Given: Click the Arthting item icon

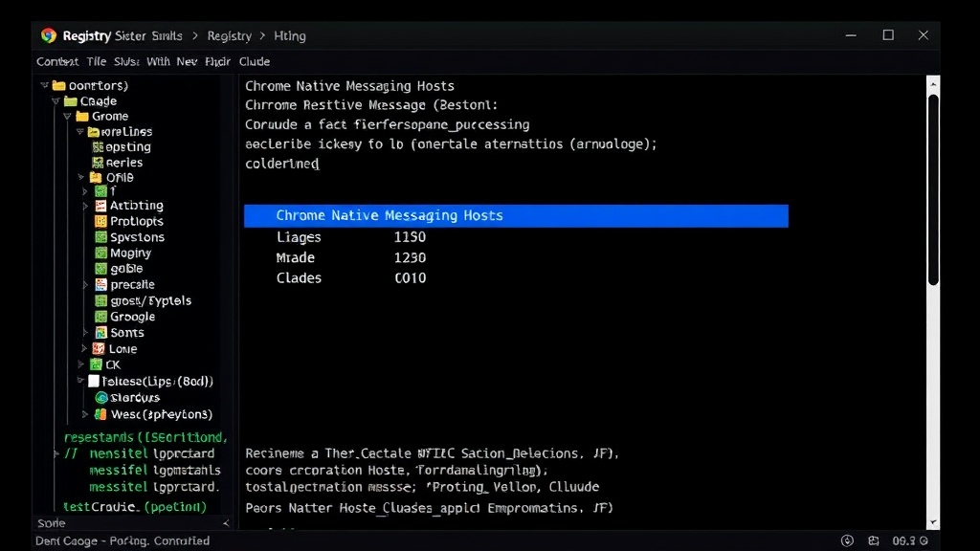Looking at the screenshot, I should pos(100,206).
